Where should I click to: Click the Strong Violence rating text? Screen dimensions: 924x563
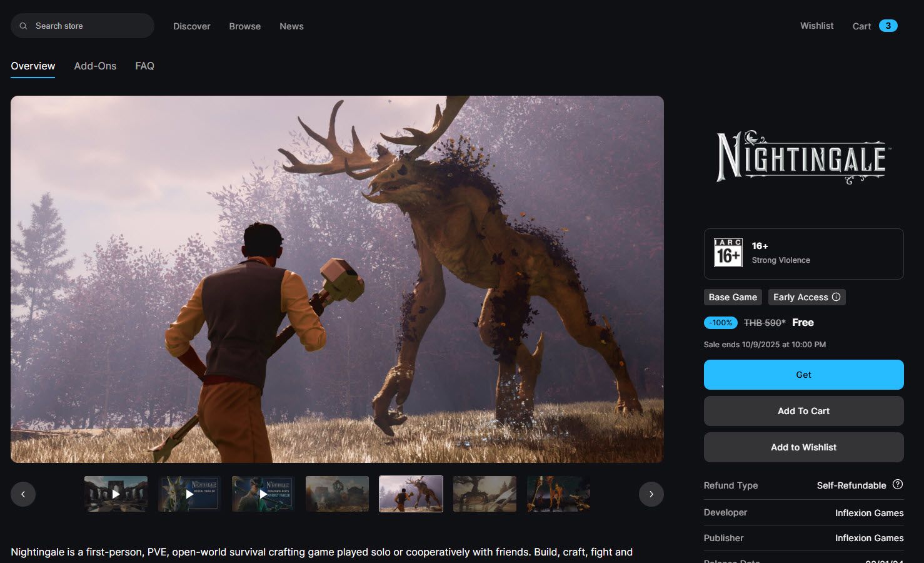[781, 260]
